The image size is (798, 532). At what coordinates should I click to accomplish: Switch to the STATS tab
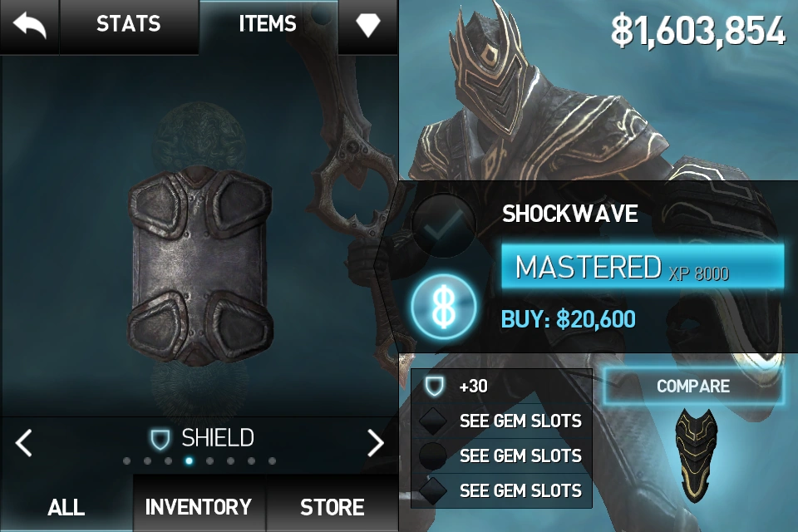(x=129, y=24)
